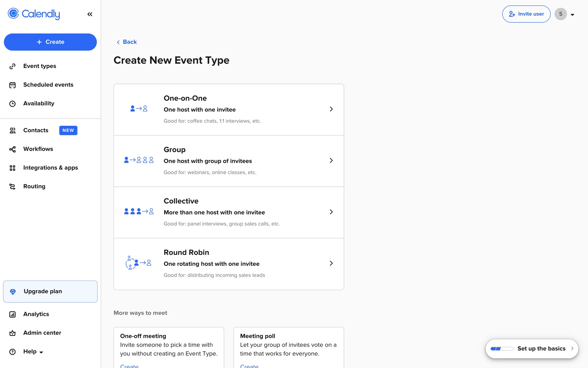Screen dimensions: 588x368
Task: Click the Event types link icon
Action: click(12, 66)
